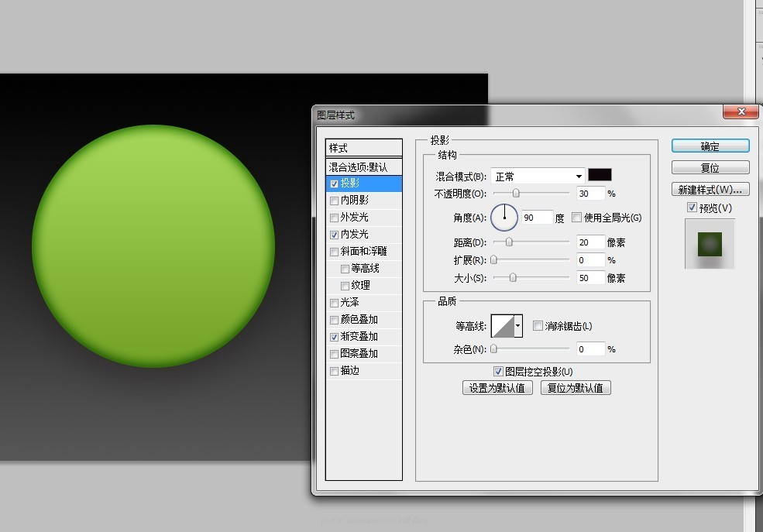763x532 pixels.
Task: Click the style preview thumbnail
Action: coord(710,243)
